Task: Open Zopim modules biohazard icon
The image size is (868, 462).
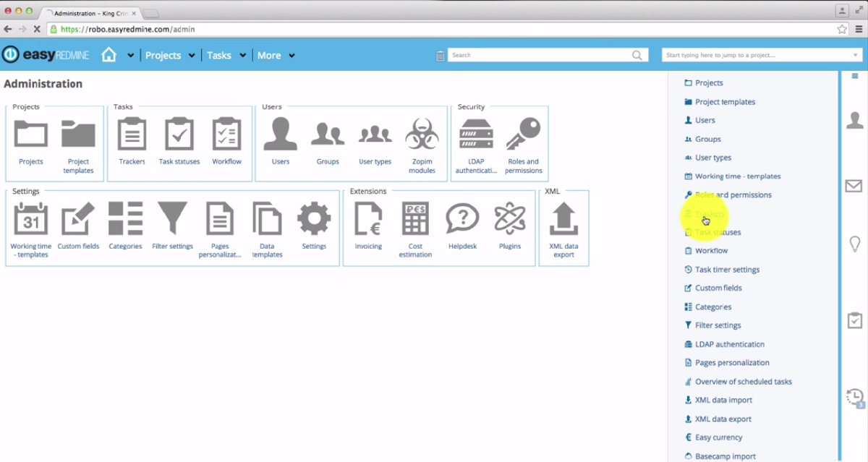Action: pos(422,134)
